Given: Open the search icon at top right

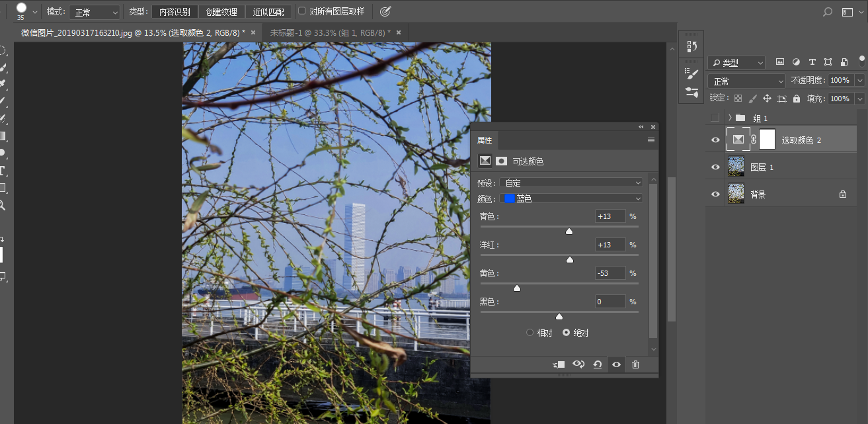Looking at the screenshot, I should (827, 12).
